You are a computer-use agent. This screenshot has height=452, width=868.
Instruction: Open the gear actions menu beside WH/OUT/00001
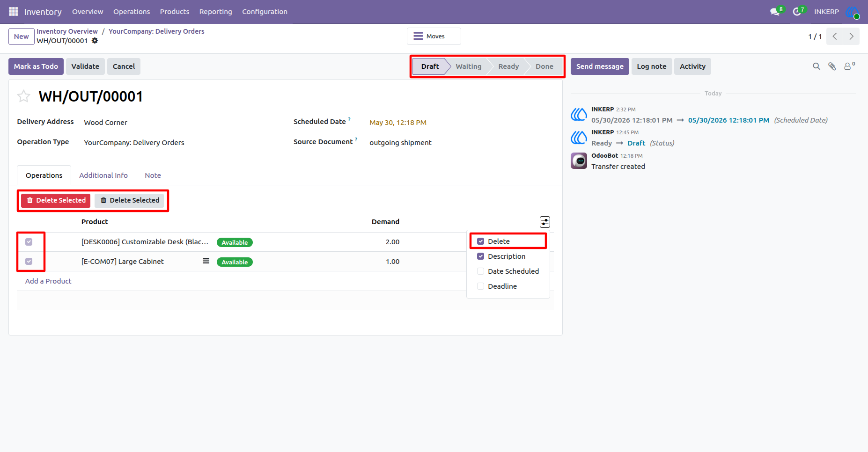[95, 41]
